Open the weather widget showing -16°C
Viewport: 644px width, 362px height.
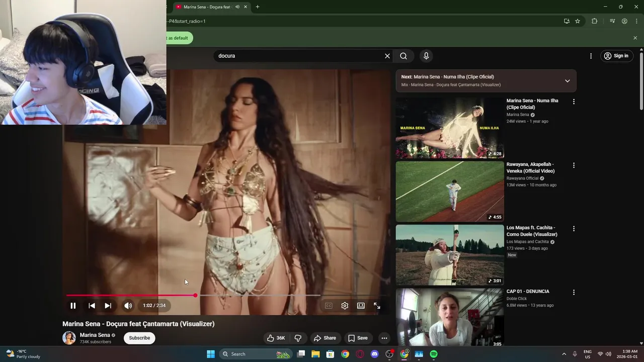click(24, 354)
